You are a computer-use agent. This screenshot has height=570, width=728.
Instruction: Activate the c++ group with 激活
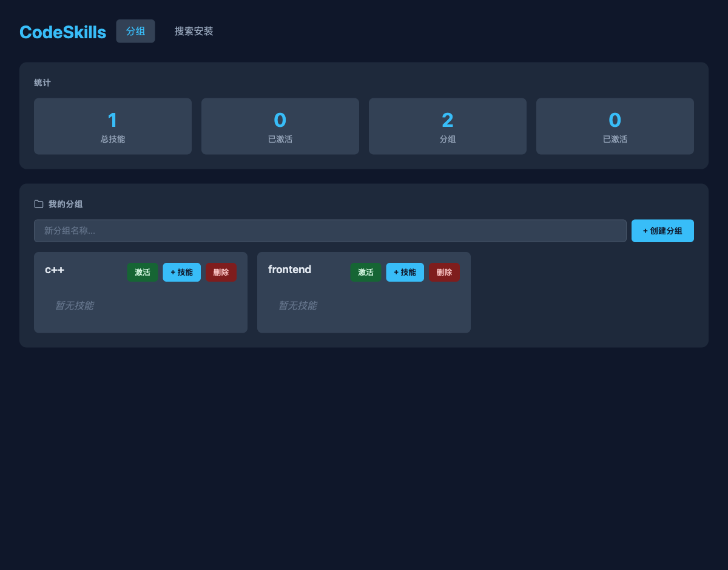point(143,272)
